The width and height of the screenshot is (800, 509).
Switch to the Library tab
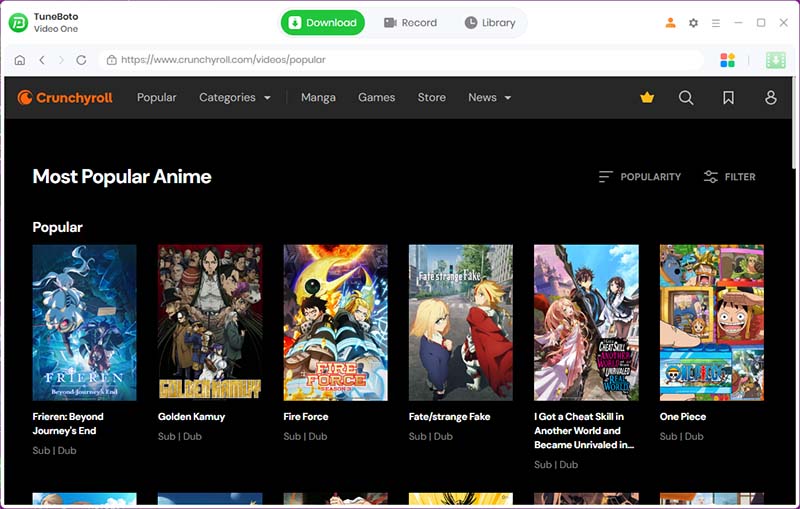tap(490, 22)
